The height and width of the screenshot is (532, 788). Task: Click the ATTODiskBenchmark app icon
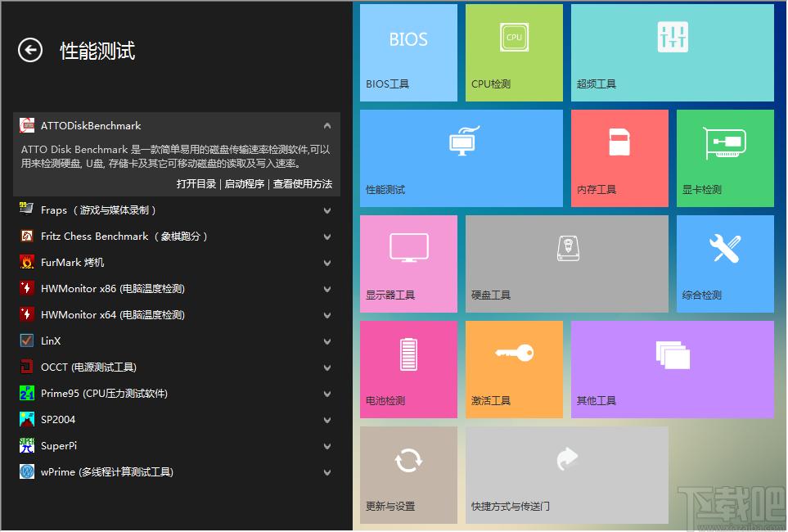coord(27,125)
